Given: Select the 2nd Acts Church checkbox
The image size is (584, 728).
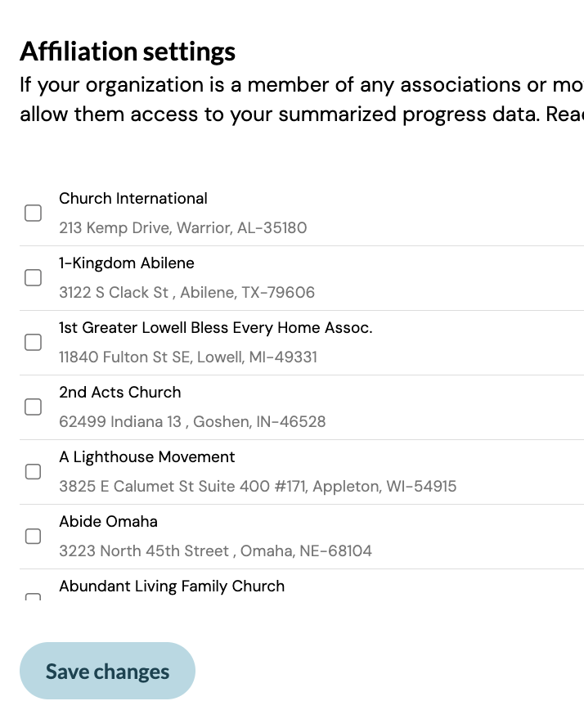Looking at the screenshot, I should pos(33,407).
